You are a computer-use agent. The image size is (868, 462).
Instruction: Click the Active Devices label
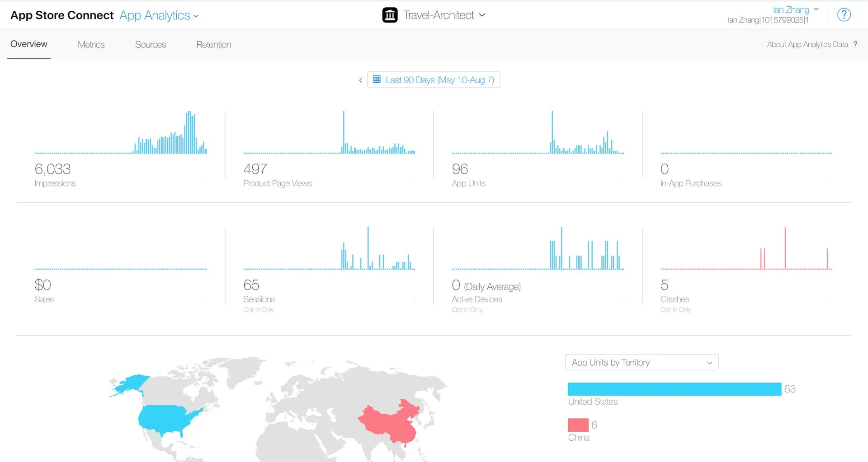[477, 299]
